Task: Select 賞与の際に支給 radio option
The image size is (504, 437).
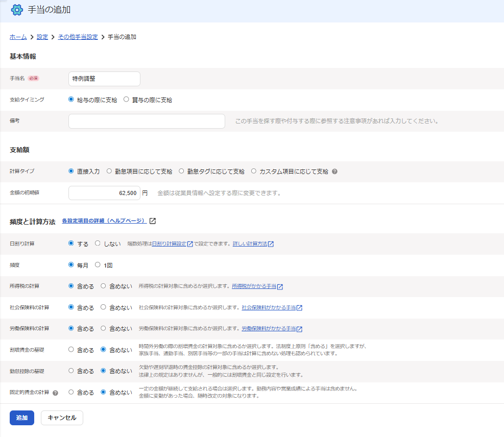Action: [126, 100]
